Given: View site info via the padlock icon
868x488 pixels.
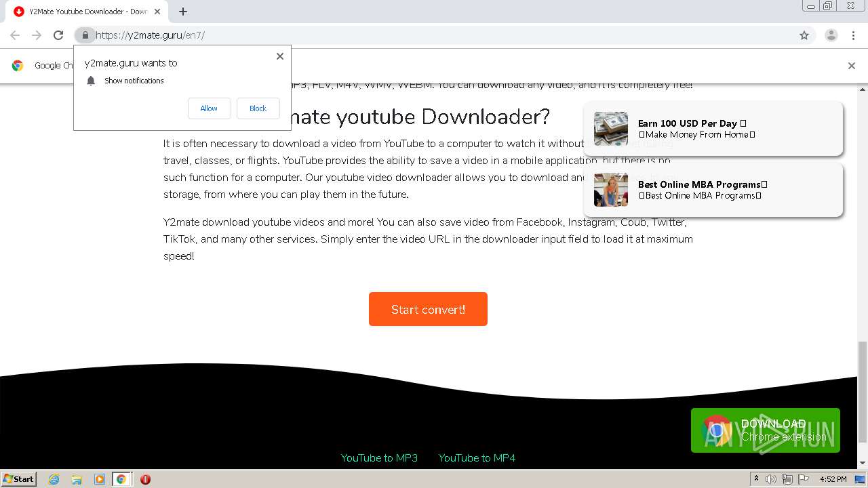Looking at the screenshot, I should coord(85,35).
